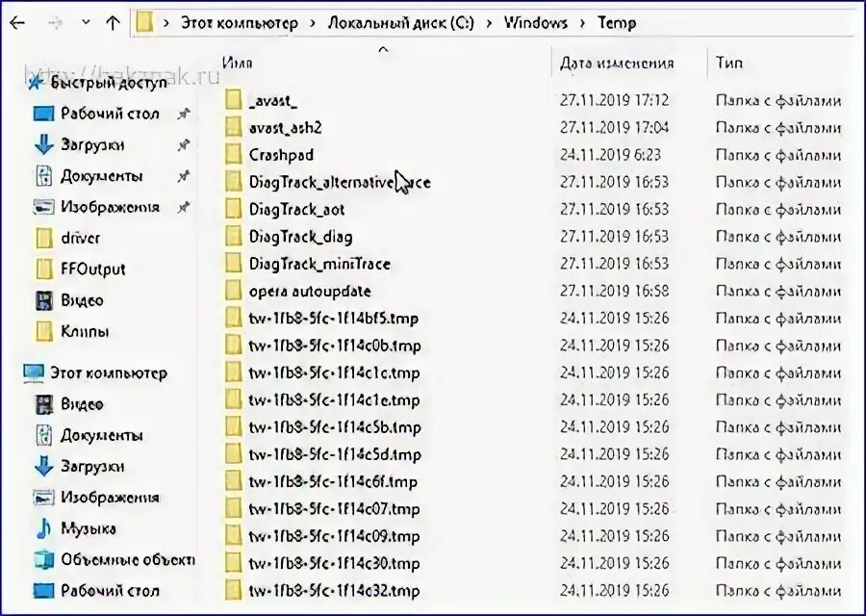Image resolution: width=866 pixels, height=616 pixels.
Task: Click the 'DiagTrack_miniTrace' folder icon
Action: tap(234, 264)
